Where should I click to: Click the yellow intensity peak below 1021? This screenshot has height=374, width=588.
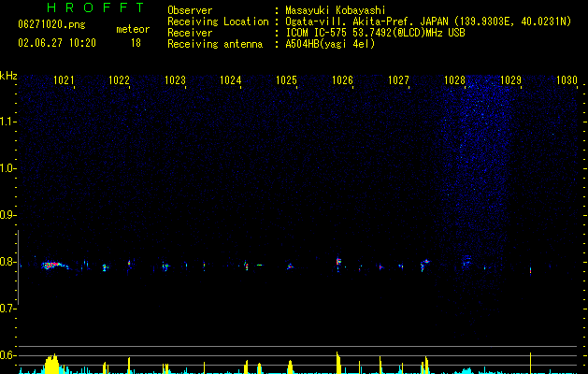[51, 364]
